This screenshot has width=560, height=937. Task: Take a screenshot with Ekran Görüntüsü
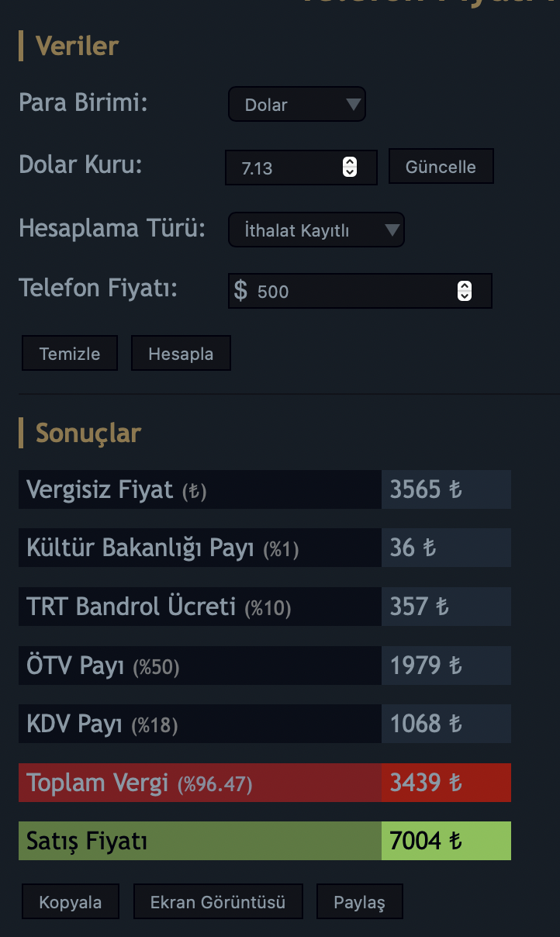[x=218, y=902]
